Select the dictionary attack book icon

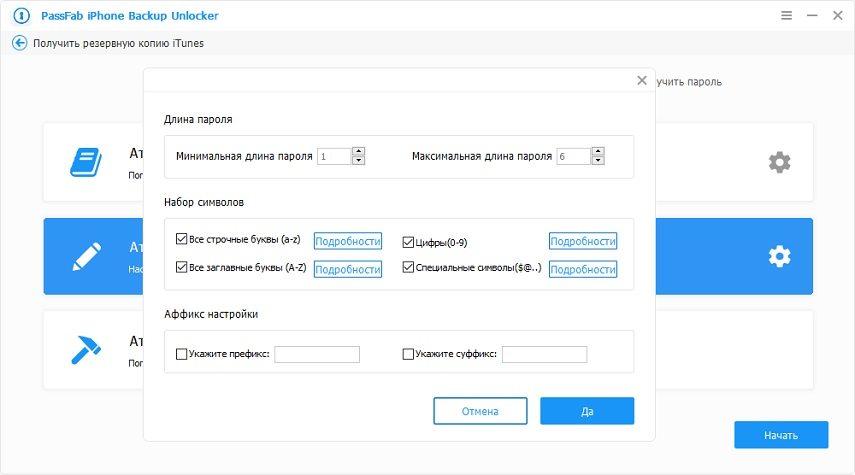point(86,162)
